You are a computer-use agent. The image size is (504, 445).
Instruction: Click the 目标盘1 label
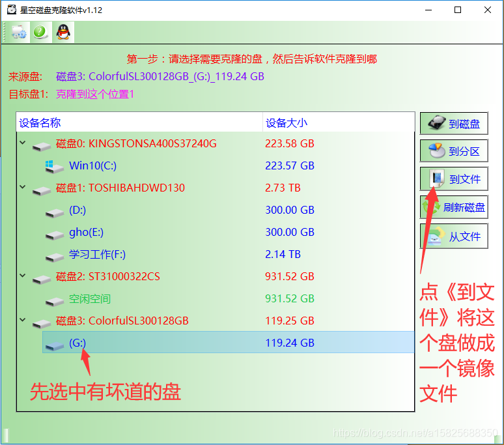[28, 94]
